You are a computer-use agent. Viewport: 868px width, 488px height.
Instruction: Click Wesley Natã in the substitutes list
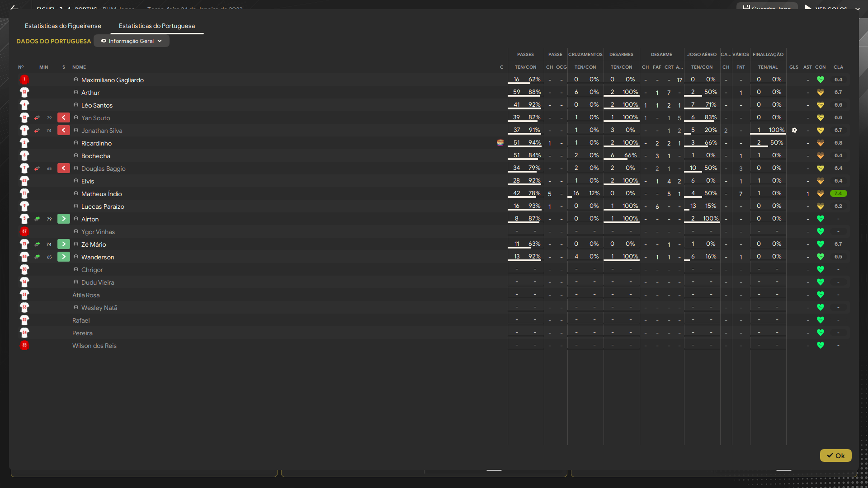pyautogui.click(x=99, y=308)
